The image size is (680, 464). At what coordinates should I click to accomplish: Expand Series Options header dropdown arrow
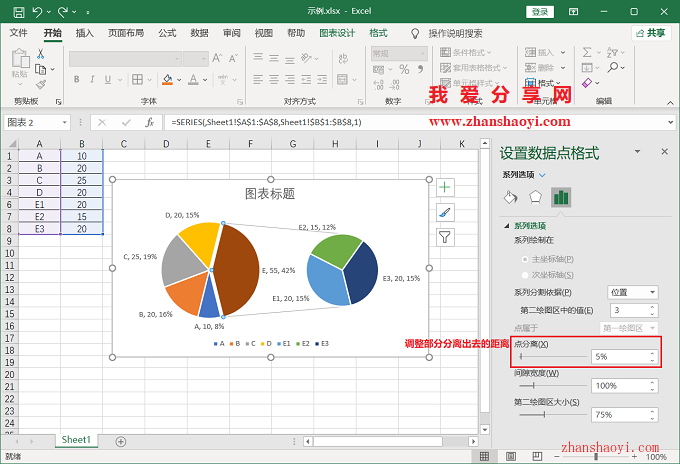[x=542, y=175]
